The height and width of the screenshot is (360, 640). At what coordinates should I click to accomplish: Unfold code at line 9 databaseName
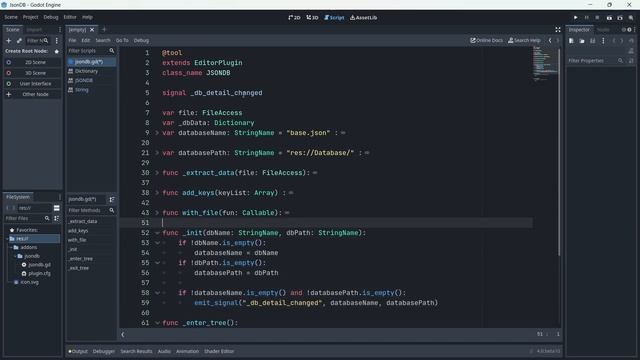click(x=157, y=133)
